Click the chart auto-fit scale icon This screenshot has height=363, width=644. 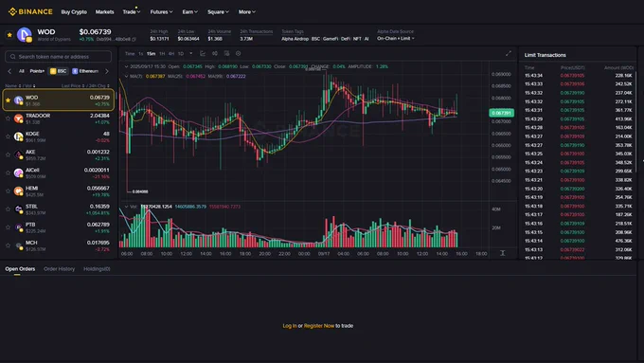click(x=502, y=253)
